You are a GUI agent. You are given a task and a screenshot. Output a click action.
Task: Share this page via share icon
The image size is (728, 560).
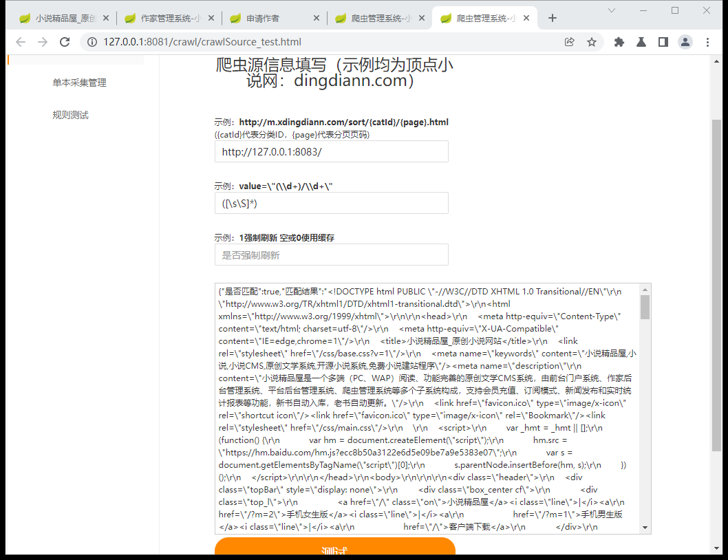pos(569,42)
